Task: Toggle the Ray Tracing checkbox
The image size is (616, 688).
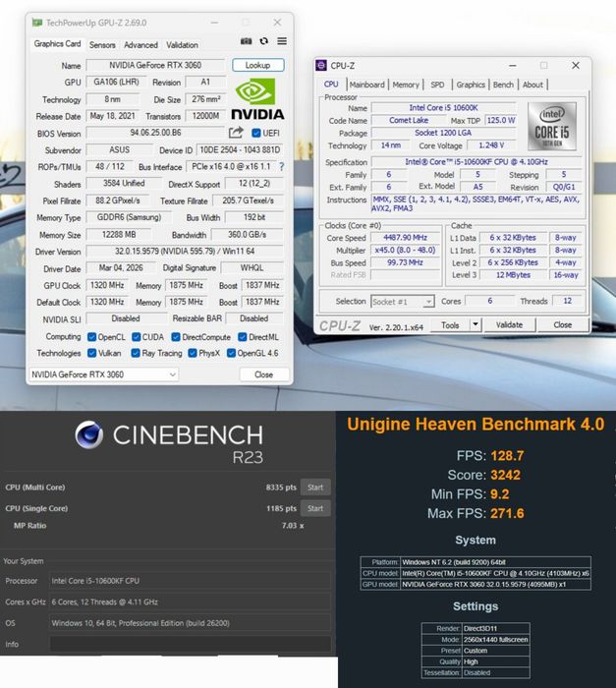Action: click(136, 353)
